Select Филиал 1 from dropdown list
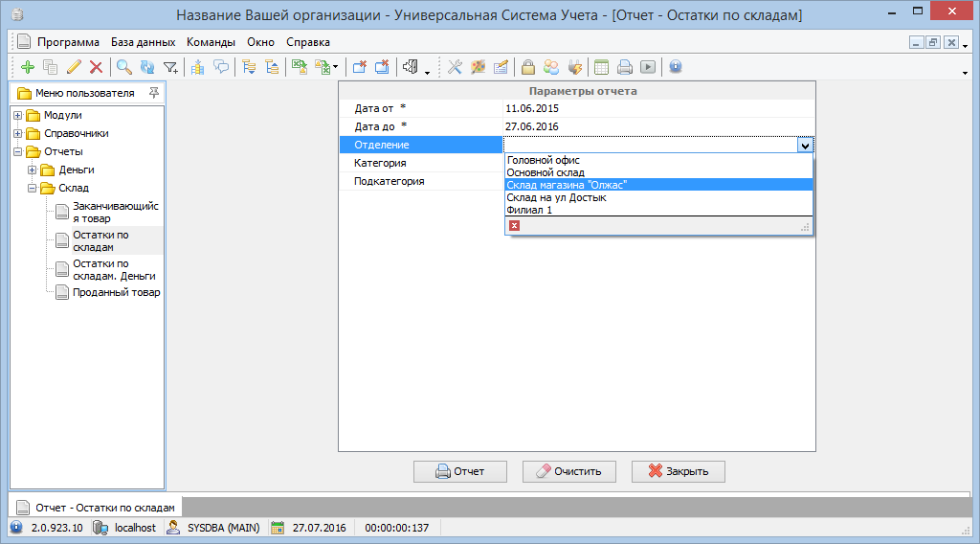Screen dimensions: 980x544 click(529, 210)
